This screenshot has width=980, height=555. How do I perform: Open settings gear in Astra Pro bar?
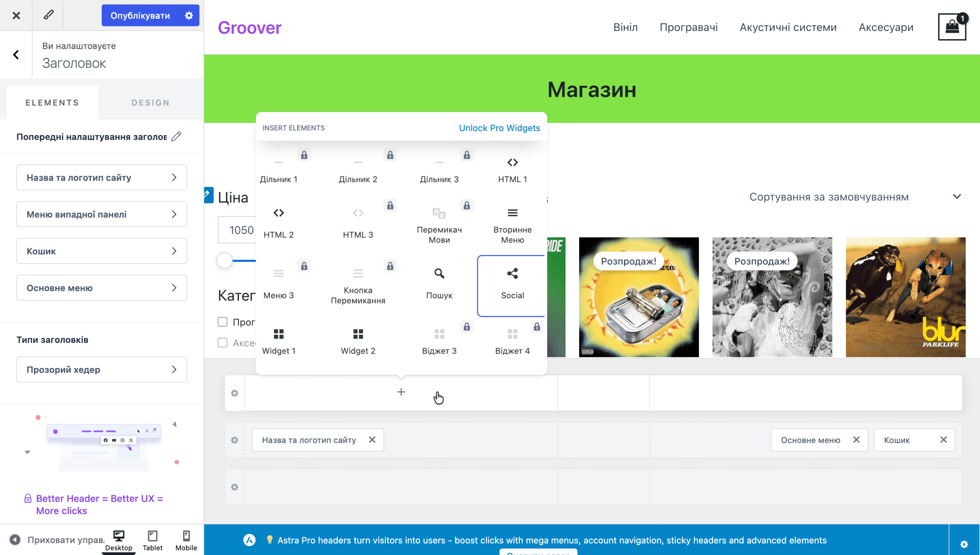pyautogui.click(x=964, y=544)
